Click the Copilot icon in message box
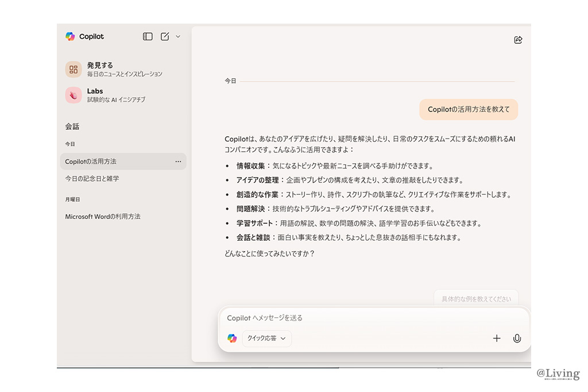The image size is (588, 392). click(232, 339)
